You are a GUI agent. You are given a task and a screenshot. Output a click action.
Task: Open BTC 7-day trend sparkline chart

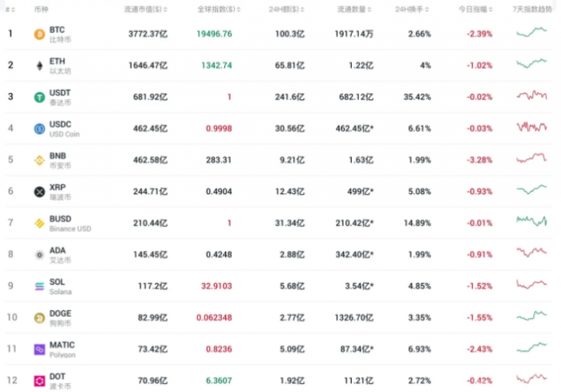coord(531,34)
